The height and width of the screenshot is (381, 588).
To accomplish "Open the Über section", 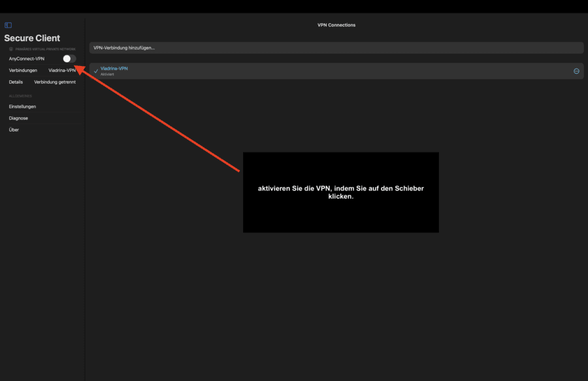I will pos(42,130).
